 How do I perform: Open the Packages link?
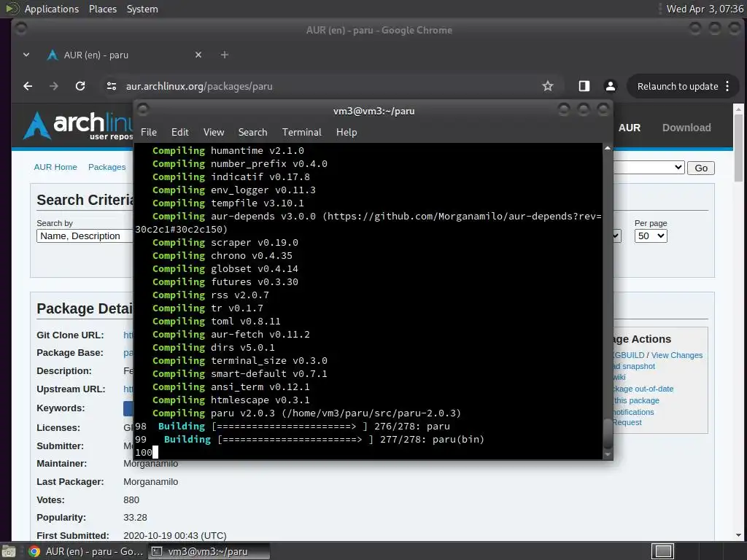(x=107, y=167)
